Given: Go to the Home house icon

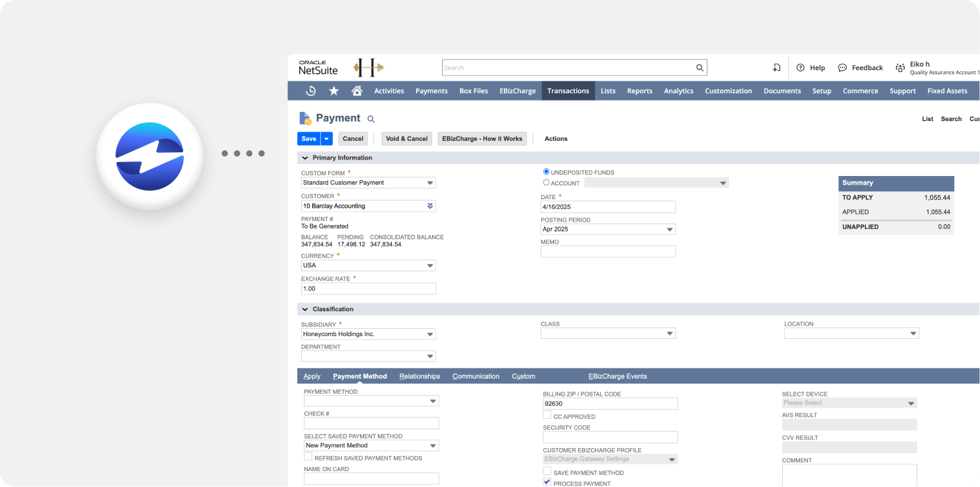Looking at the screenshot, I should pyautogui.click(x=357, y=91).
